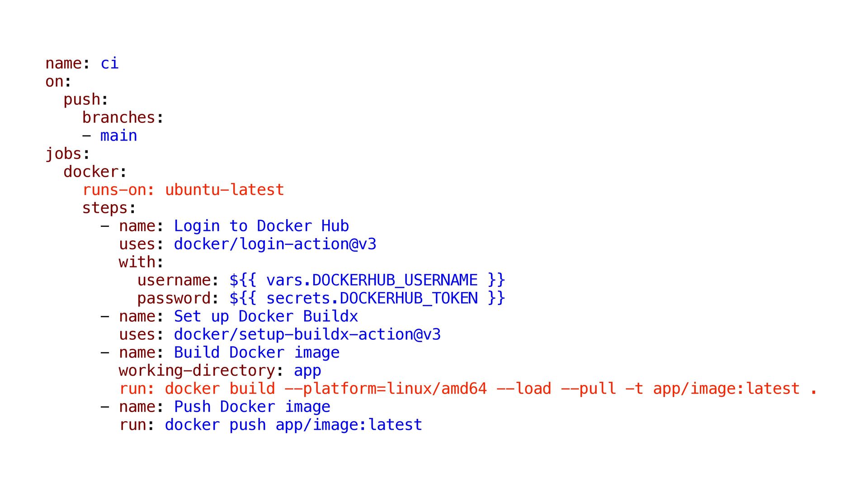The width and height of the screenshot is (868, 488).
Task: Select the 'Set up Docker Buildx' step name
Action: click(x=266, y=316)
